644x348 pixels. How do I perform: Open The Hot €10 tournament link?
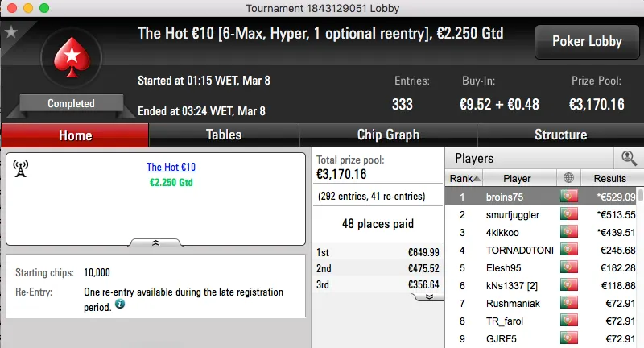coord(171,168)
